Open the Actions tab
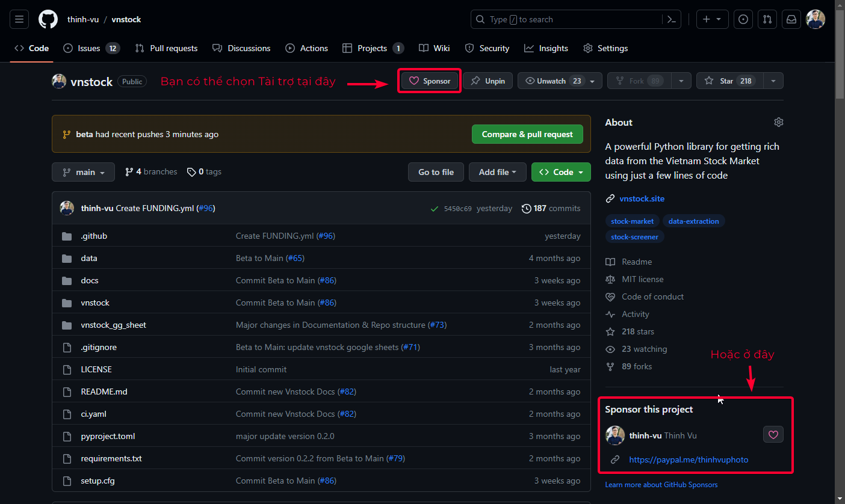Screen dimensions: 845x504 click(307, 48)
